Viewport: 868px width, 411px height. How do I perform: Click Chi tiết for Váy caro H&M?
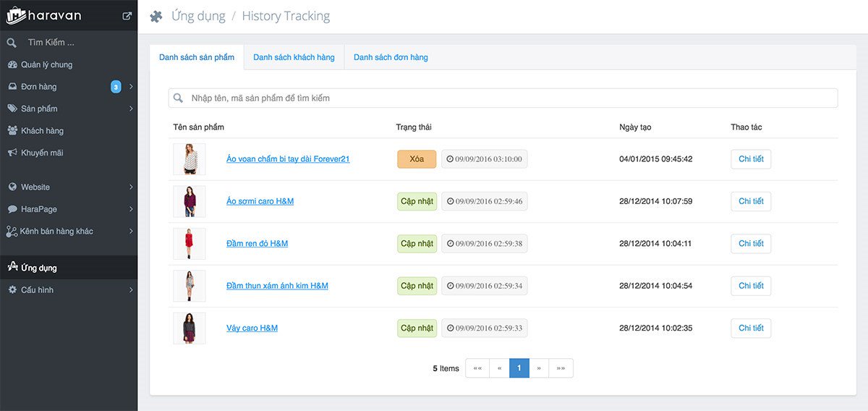click(x=751, y=328)
